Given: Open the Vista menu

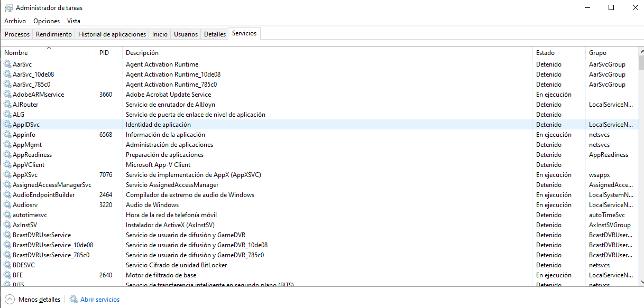Looking at the screenshot, I should pos(73,21).
